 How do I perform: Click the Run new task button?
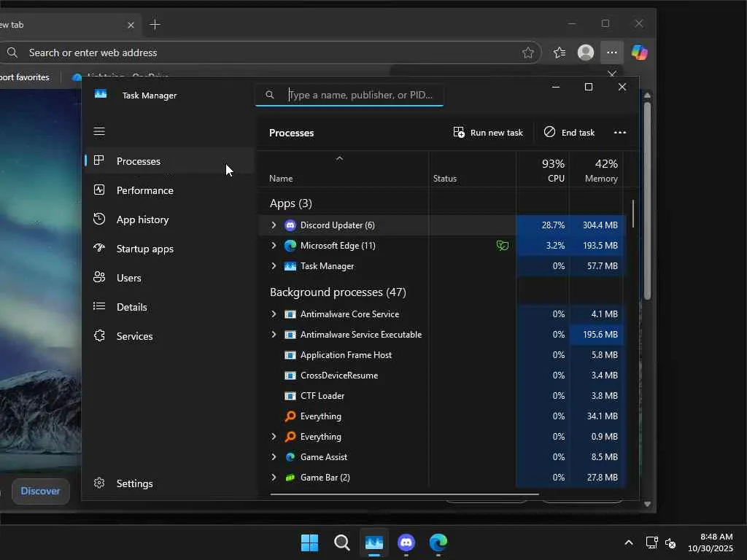click(488, 133)
